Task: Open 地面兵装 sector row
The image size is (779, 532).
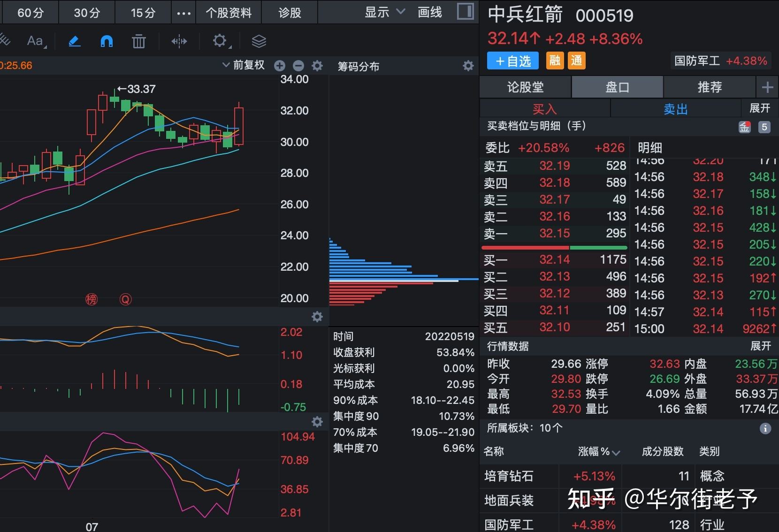Action: click(x=629, y=501)
